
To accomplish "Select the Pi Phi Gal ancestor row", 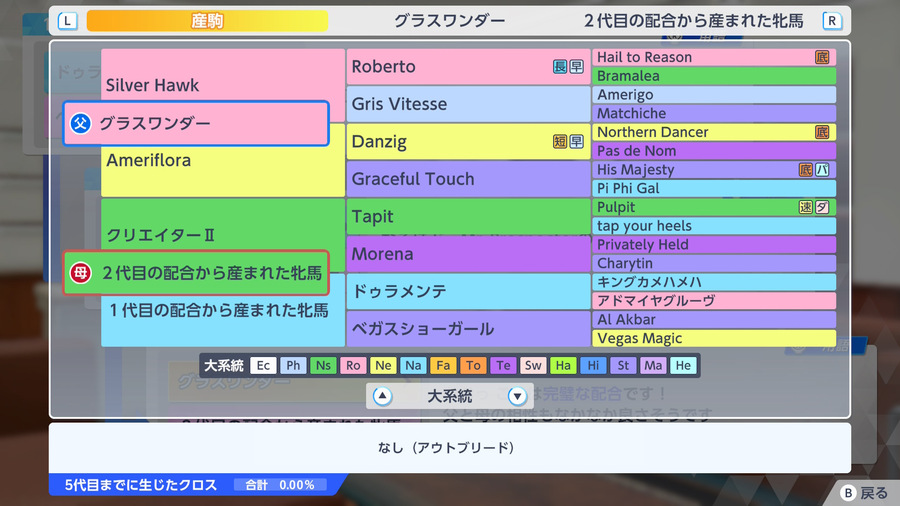I will 714,188.
